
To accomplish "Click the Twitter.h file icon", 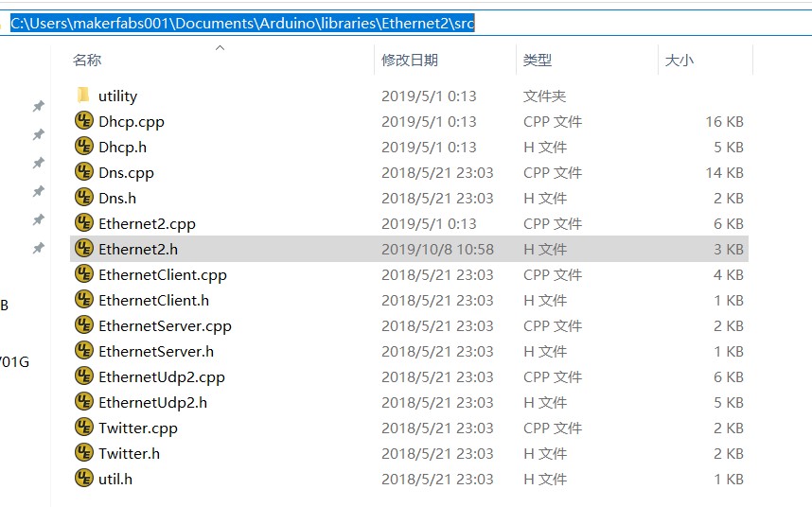I will tap(84, 453).
